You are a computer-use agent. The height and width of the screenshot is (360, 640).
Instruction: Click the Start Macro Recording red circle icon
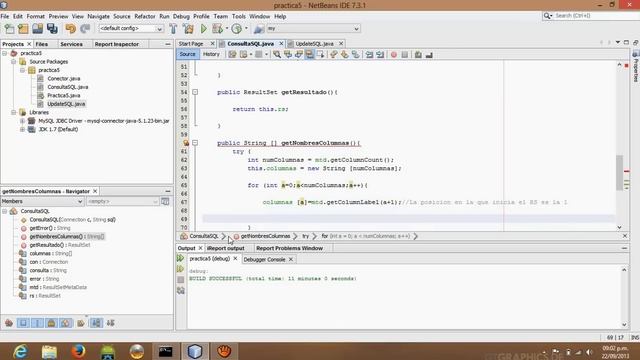pyautogui.click(x=393, y=55)
